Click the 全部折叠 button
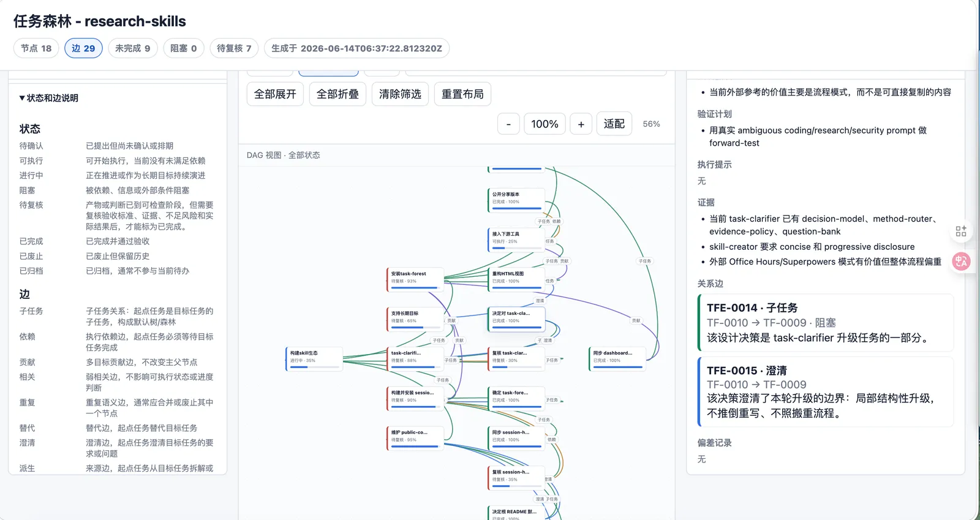Viewport: 980px width, 520px height. click(337, 94)
